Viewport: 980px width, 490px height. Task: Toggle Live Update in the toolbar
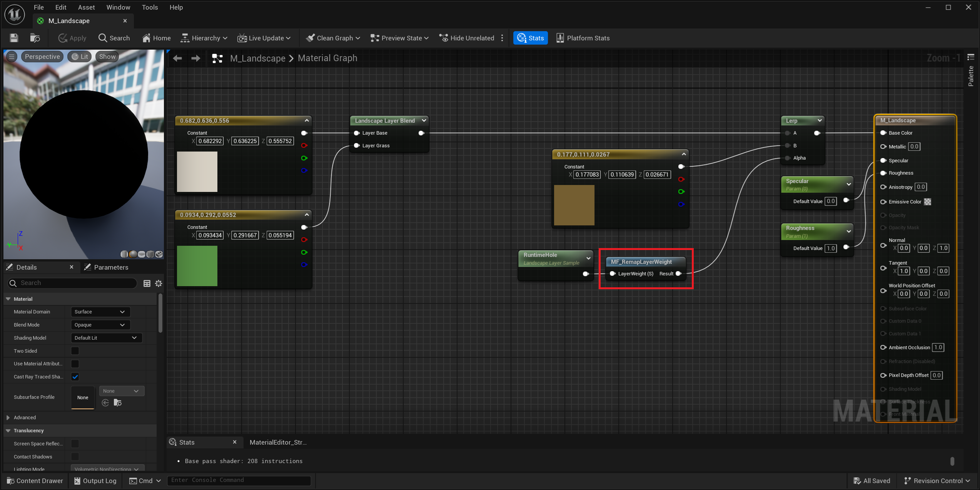264,38
